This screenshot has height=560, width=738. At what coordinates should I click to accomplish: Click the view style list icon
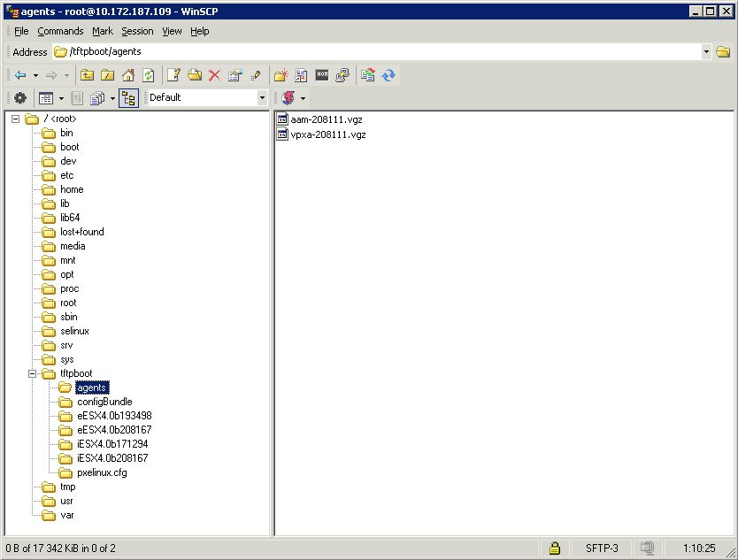click(46, 98)
